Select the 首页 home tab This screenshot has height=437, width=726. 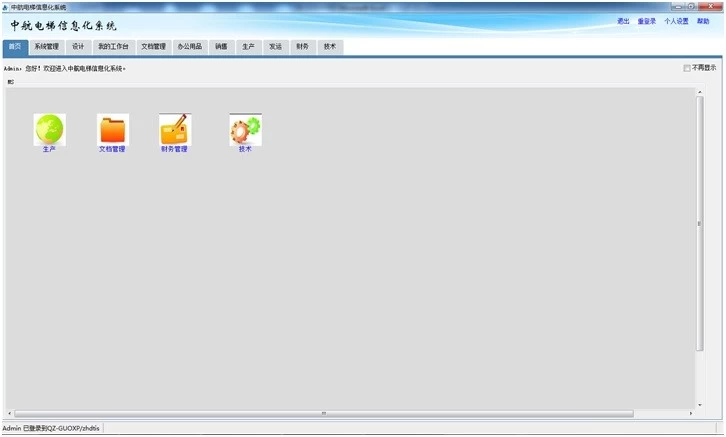[x=14, y=46]
